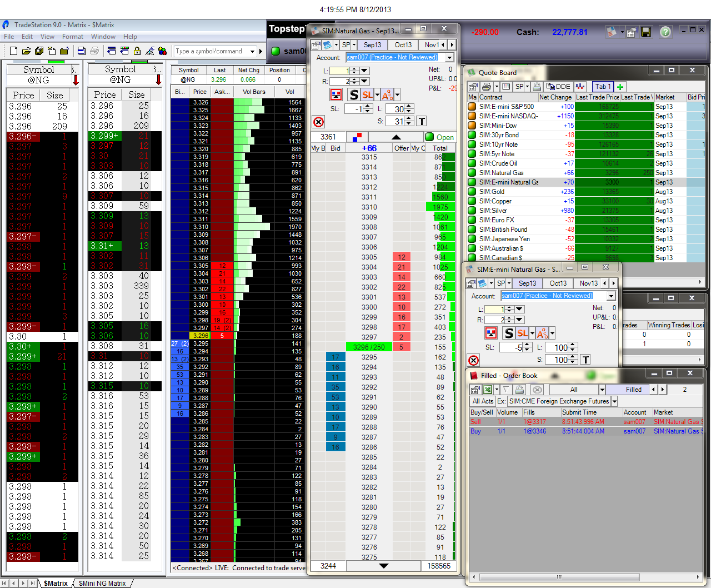
Task: Click the blue print preview icon in TradeStation toolbar
Action: tap(82, 51)
